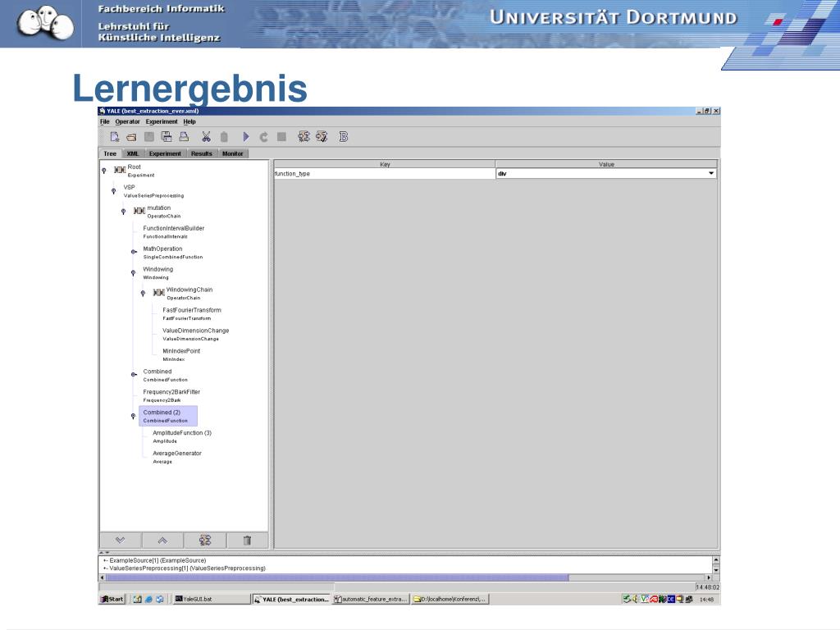
Task: Open function_type value dropdown showing div
Action: [606, 174]
